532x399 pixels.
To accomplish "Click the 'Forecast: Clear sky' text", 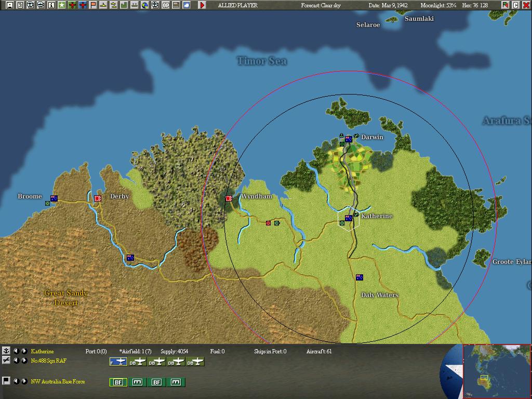I will click(x=321, y=5).
